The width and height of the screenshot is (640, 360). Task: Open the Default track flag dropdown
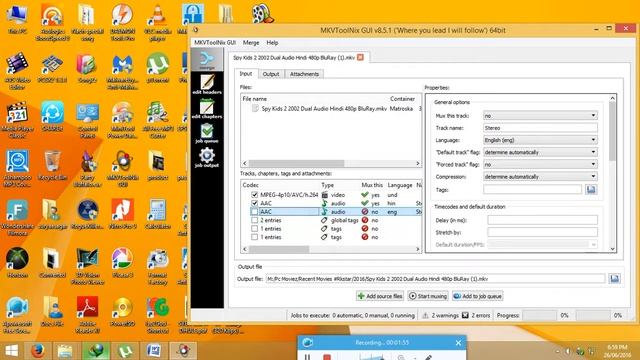click(540, 152)
